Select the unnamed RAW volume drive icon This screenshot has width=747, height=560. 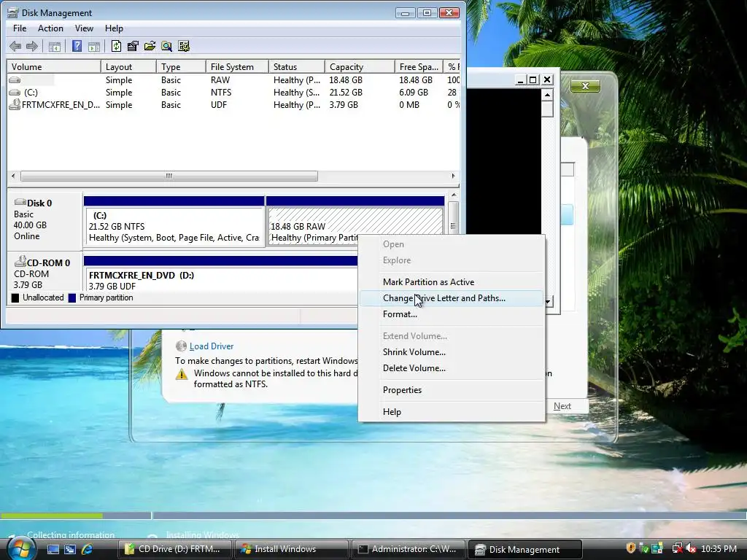(15, 80)
